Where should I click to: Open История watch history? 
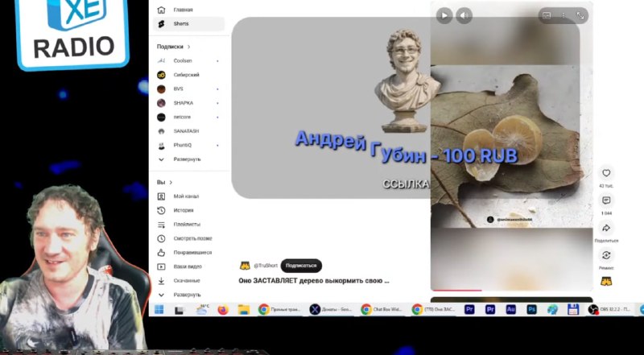tap(189, 210)
